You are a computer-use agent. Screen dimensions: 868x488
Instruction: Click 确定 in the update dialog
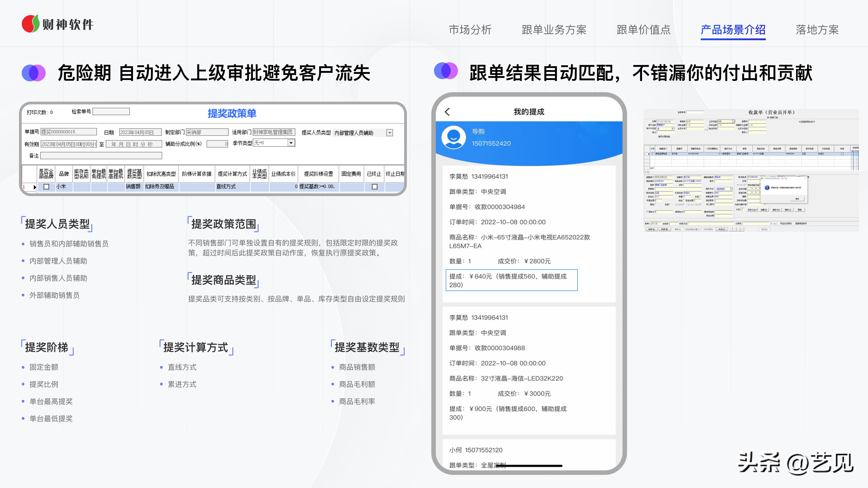tap(797, 199)
